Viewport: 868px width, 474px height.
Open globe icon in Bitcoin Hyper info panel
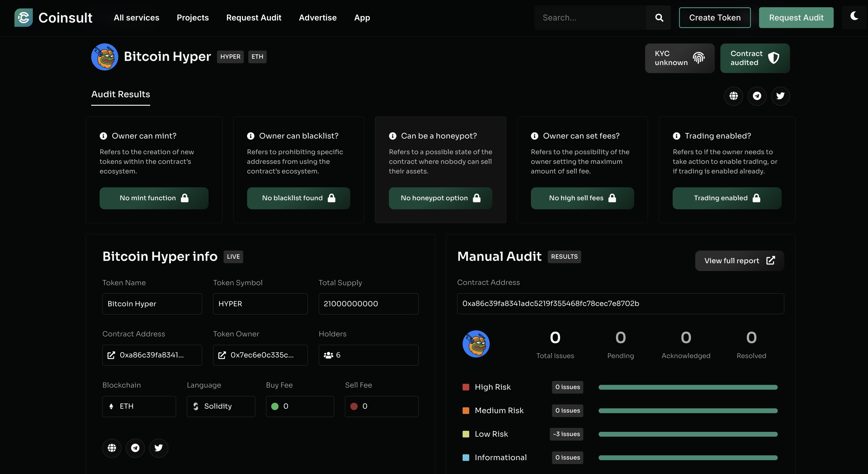pyautogui.click(x=112, y=448)
